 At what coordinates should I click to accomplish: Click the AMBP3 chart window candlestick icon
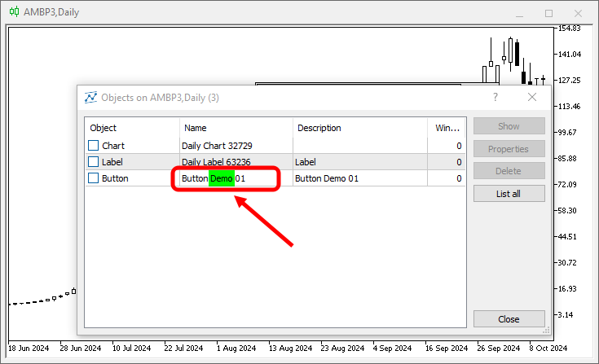[x=14, y=12]
